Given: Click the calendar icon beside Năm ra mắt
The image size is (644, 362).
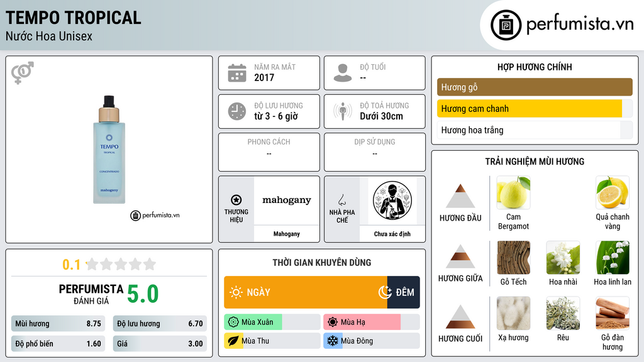Looking at the screenshot, I should (x=237, y=73).
